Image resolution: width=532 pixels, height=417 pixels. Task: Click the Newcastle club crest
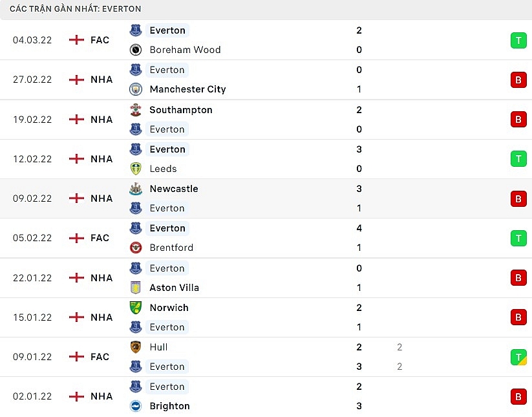136,189
